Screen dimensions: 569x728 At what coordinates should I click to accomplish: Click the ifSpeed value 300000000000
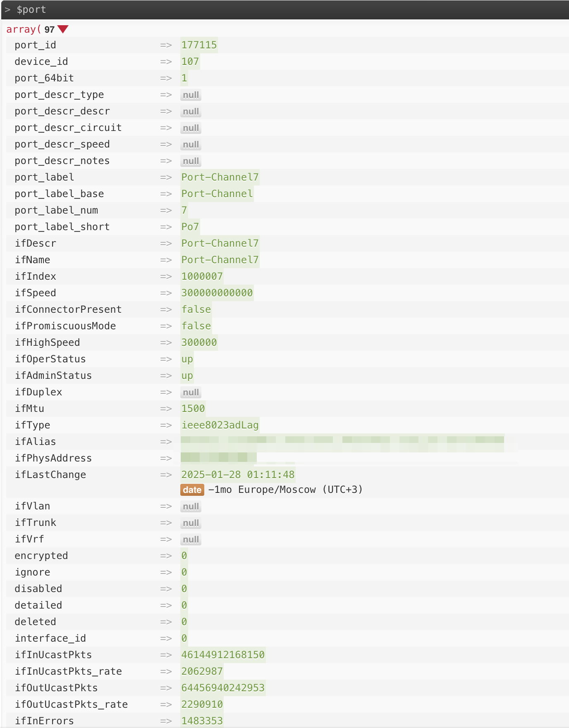pyautogui.click(x=217, y=293)
